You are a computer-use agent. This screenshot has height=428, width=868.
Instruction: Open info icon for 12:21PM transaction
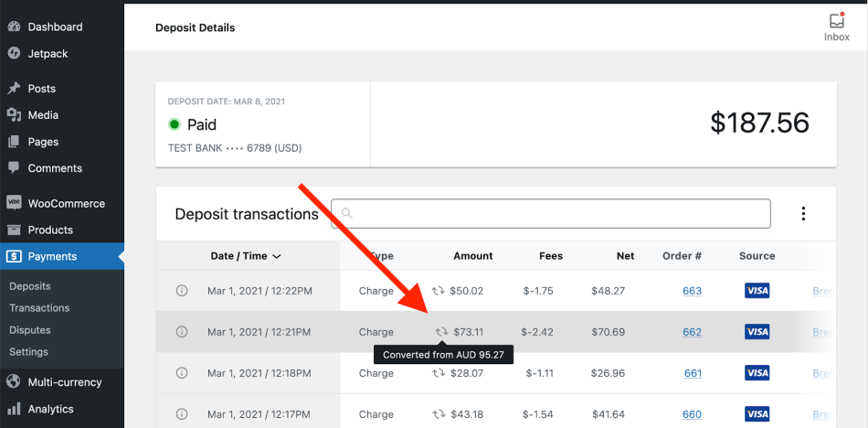pos(182,332)
